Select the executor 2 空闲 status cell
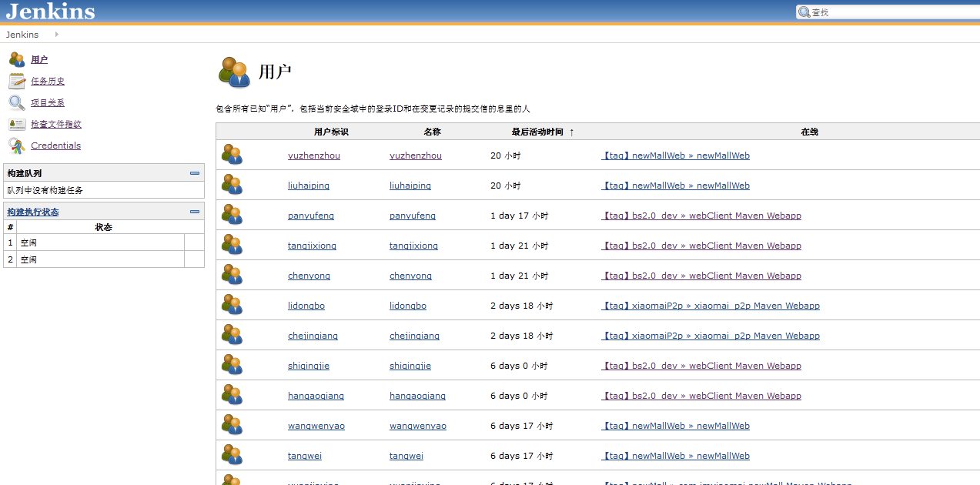The width and height of the screenshot is (980, 485). tap(101, 259)
